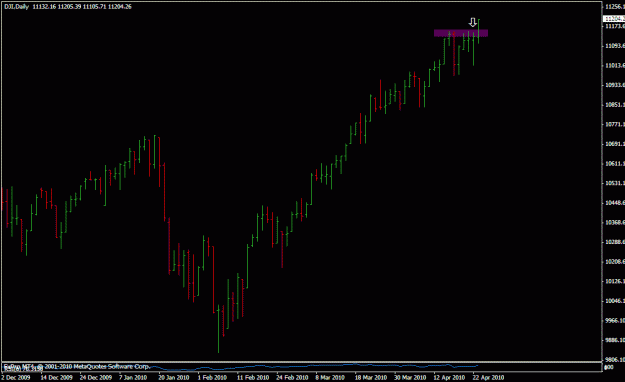Select the purple resistance rectangle on the chart

(461, 33)
